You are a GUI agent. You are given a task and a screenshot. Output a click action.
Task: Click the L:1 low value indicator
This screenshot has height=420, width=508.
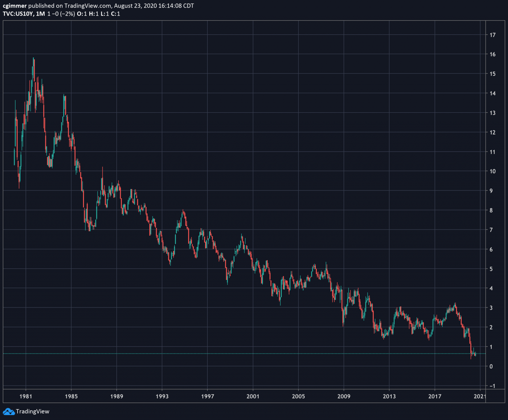click(106, 14)
